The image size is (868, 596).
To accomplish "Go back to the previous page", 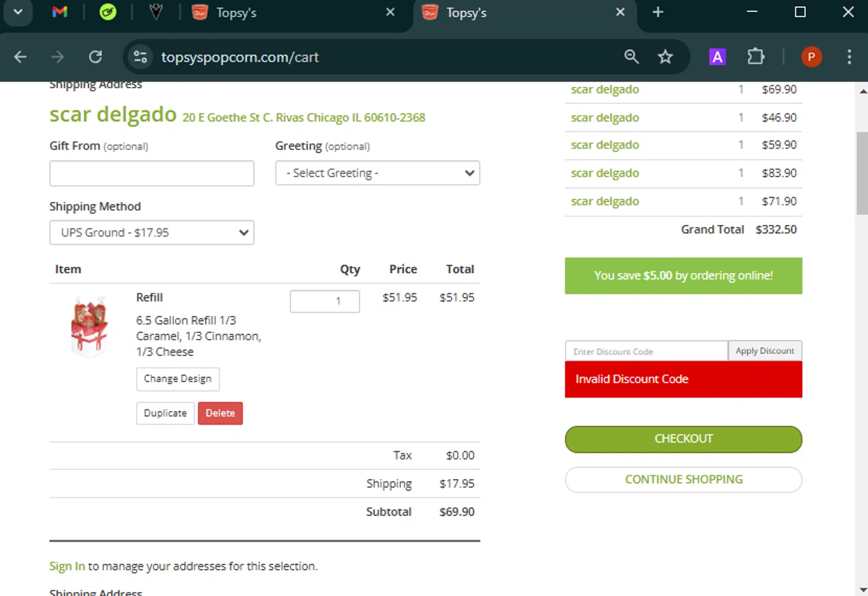I will [20, 57].
